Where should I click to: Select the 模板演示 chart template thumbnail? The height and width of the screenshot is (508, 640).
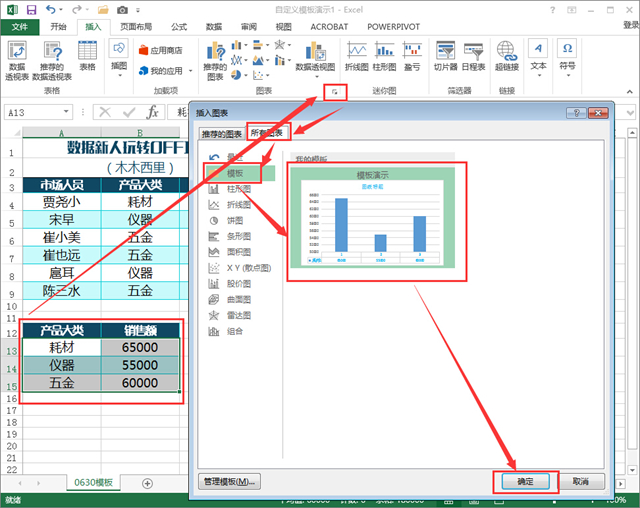click(x=373, y=218)
